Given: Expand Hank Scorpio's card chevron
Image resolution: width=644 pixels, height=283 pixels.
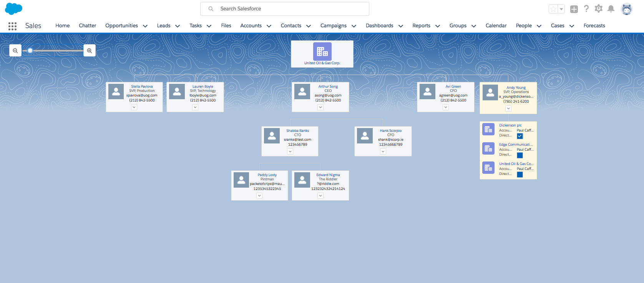Looking at the screenshot, I should tap(383, 151).
